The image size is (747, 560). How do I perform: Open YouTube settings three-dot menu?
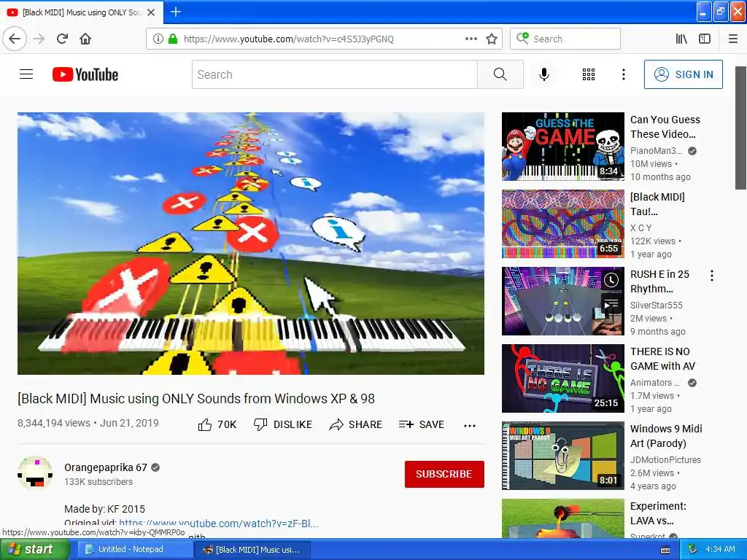624,74
